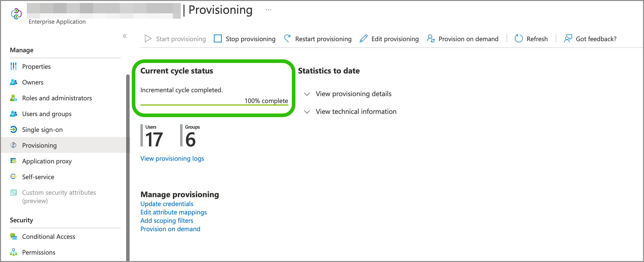Viewport: 644px width, 262px height.
Task: Click the Start provisioning play icon
Action: tap(148, 39)
